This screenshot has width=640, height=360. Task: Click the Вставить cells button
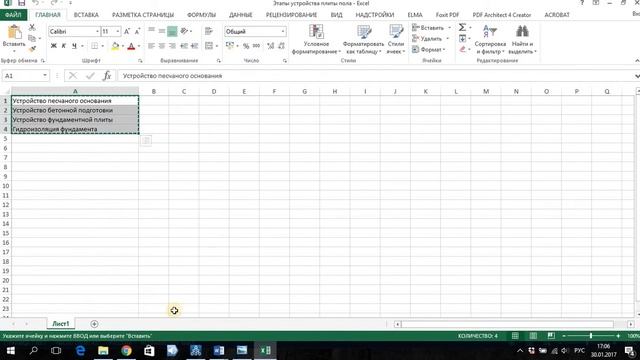pyautogui.click(x=431, y=28)
